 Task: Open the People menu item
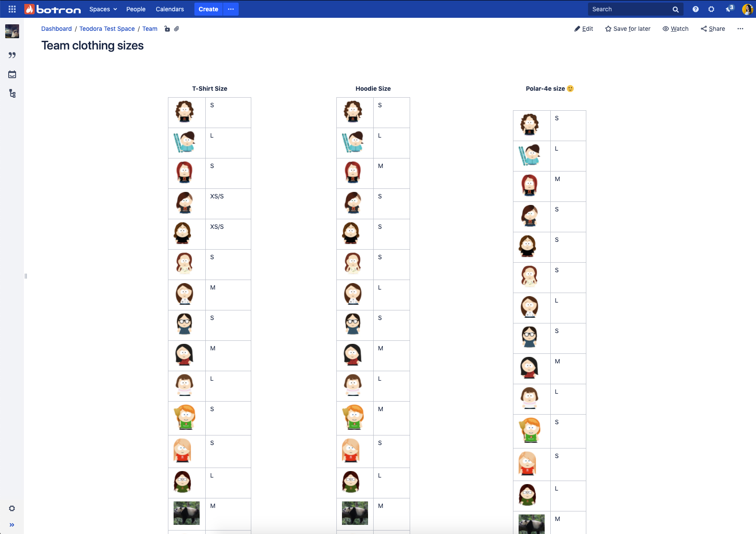pyautogui.click(x=136, y=9)
